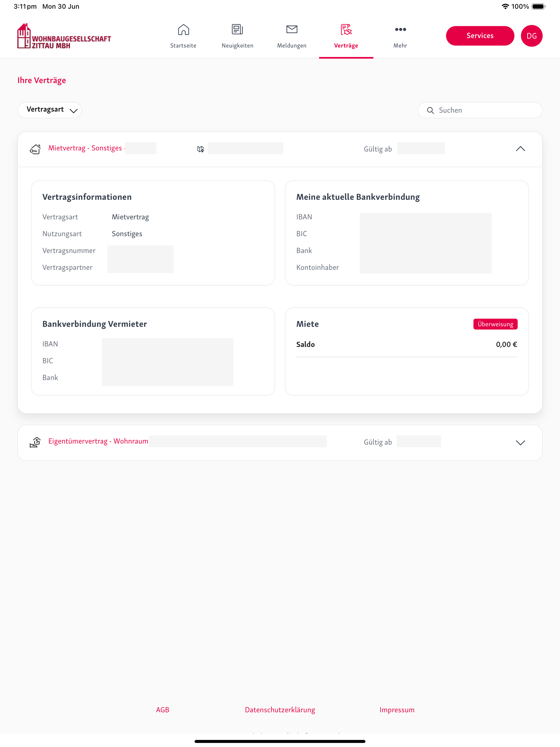This screenshot has width=560, height=747.
Task: Click the Mietvertrag house key icon
Action: [x=36, y=149]
